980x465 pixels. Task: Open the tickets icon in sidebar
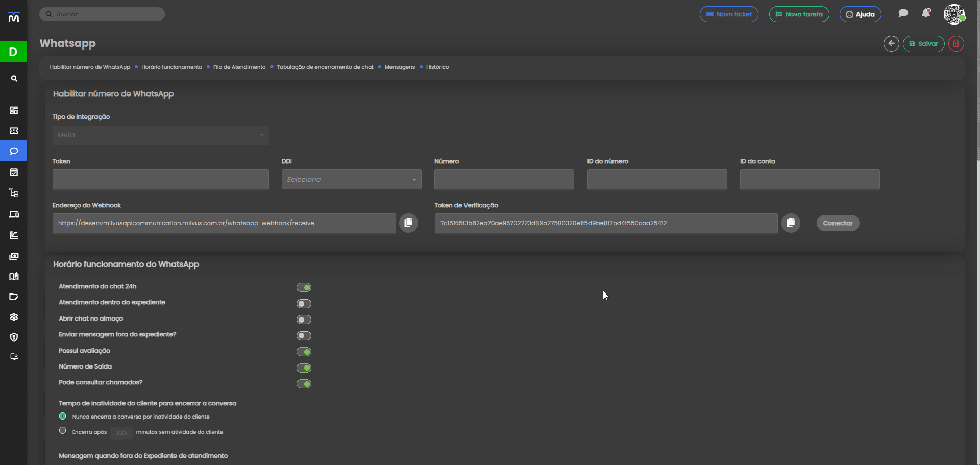pyautogui.click(x=14, y=131)
